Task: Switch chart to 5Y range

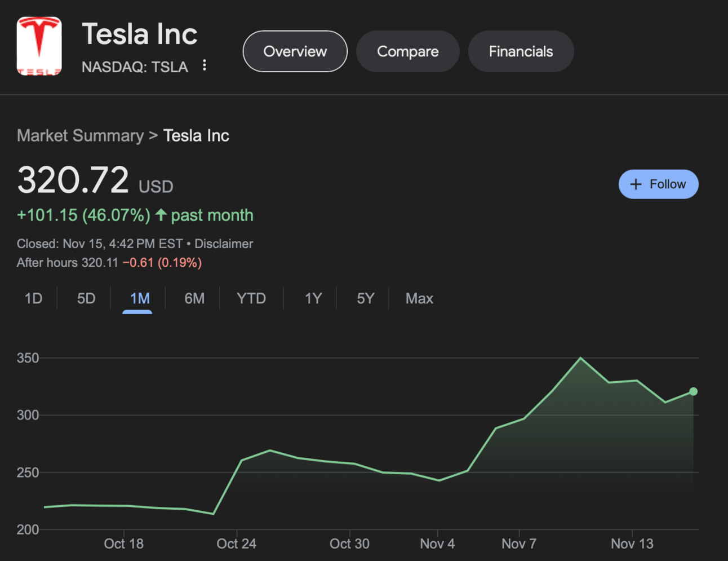Action: point(365,298)
